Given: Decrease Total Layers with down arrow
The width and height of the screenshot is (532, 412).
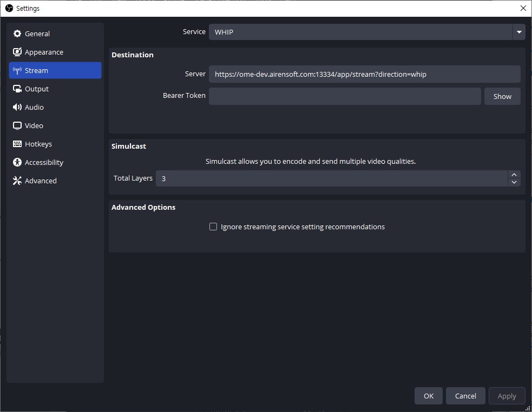Looking at the screenshot, I should tap(514, 182).
